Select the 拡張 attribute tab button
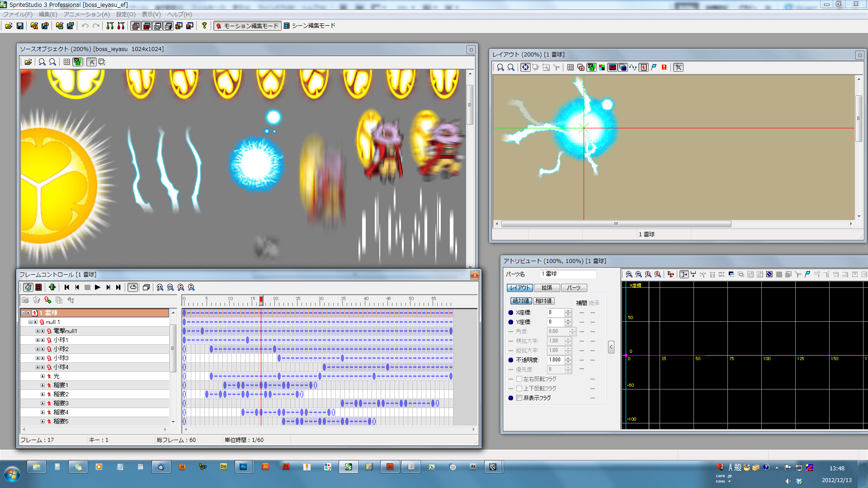Viewport: 868px width, 488px height. 547,288
